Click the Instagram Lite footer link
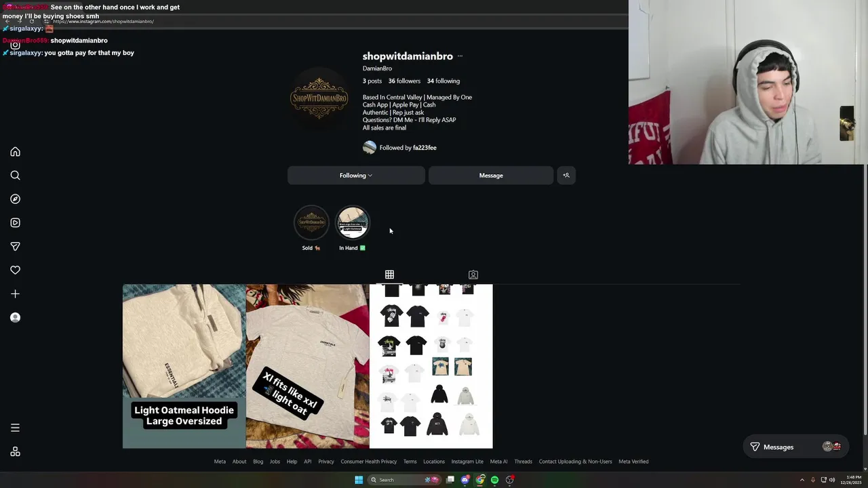Viewport: 868px width, 488px height. point(467,462)
